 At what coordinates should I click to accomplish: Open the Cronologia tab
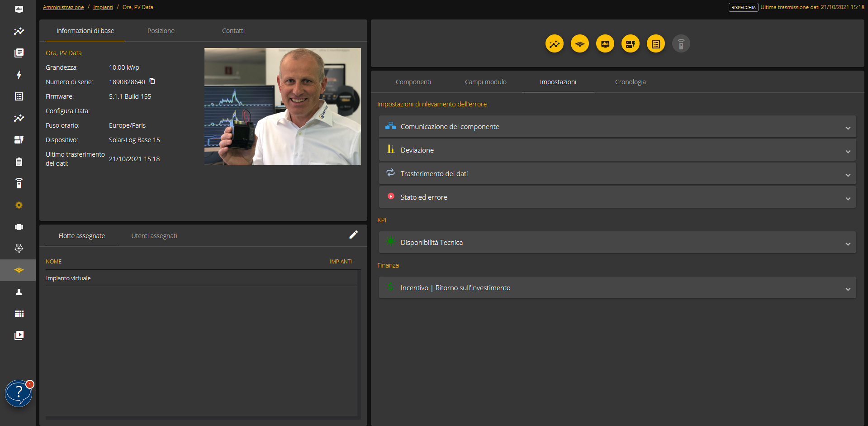click(630, 82)
